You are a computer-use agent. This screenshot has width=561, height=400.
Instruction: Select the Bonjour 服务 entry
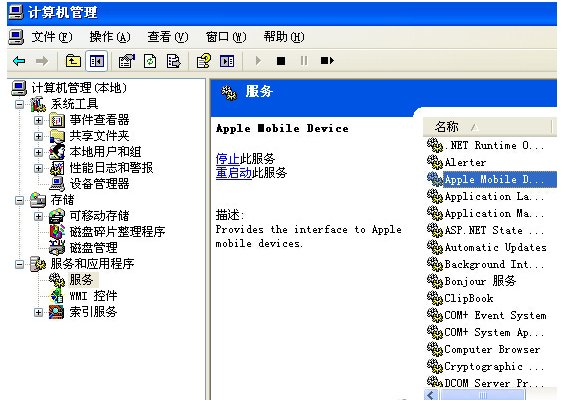click(x=480, y=281)
